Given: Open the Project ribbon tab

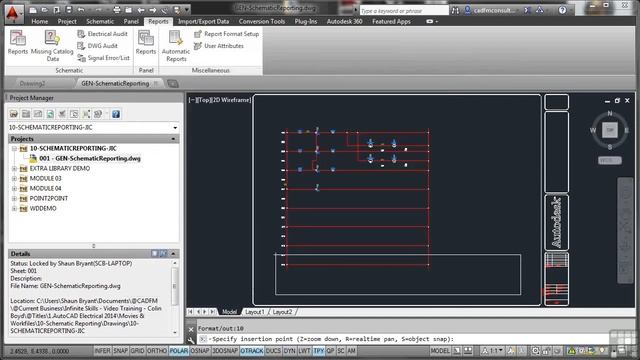Looking at the screenshot, I should (67, 21).
